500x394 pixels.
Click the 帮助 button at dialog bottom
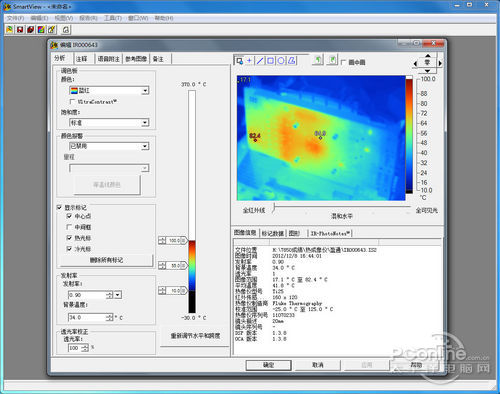click(x=416, y=365)
